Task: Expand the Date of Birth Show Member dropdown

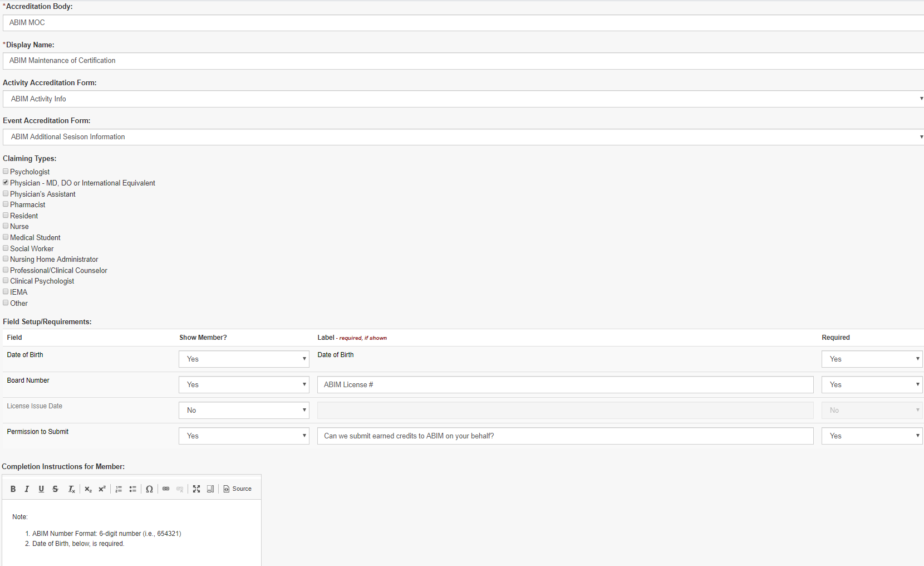Action: pos(244,359)
